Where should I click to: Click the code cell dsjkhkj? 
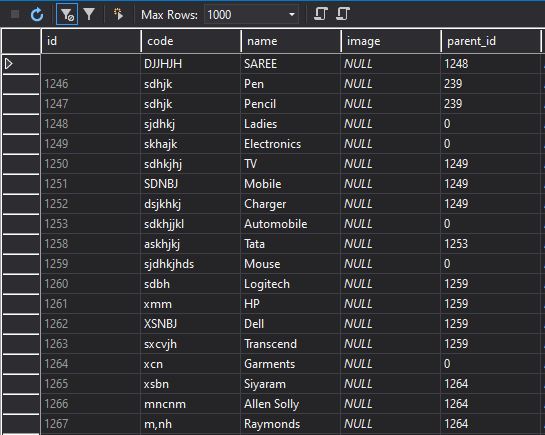point(190,204)
